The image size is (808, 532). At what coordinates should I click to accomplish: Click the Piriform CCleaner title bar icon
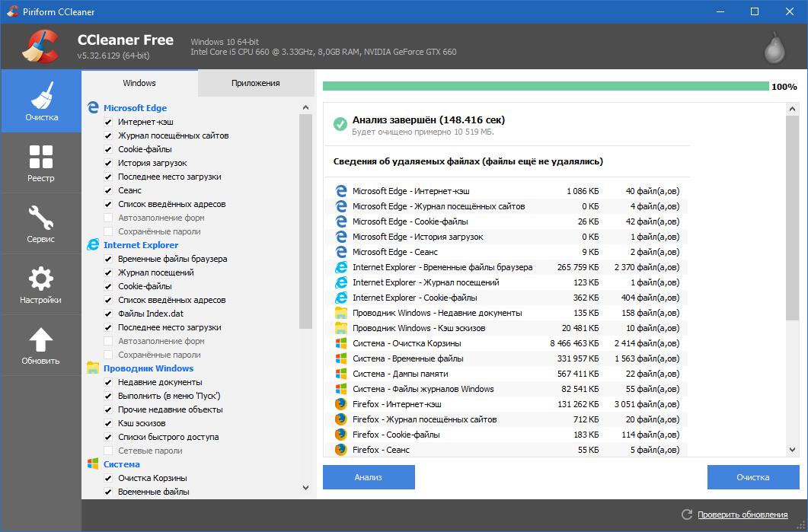(x=12, y=11)
